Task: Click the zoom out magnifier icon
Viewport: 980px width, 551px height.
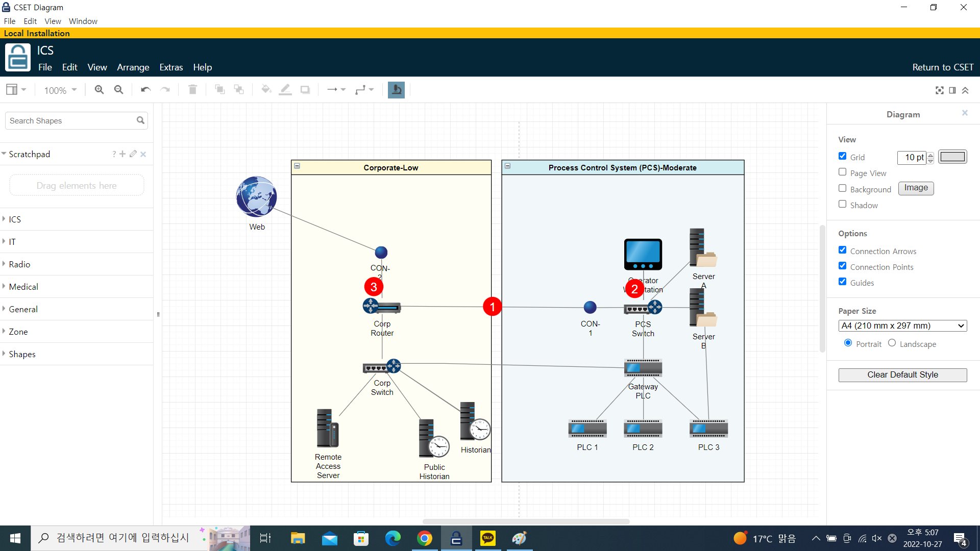Action: click(x=118, y=90)
